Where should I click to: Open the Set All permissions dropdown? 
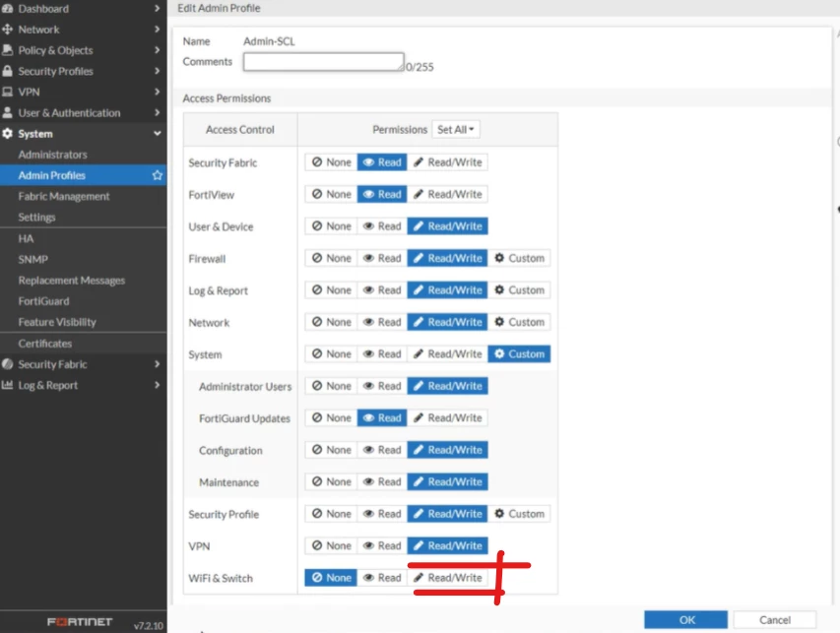point(456,130)
